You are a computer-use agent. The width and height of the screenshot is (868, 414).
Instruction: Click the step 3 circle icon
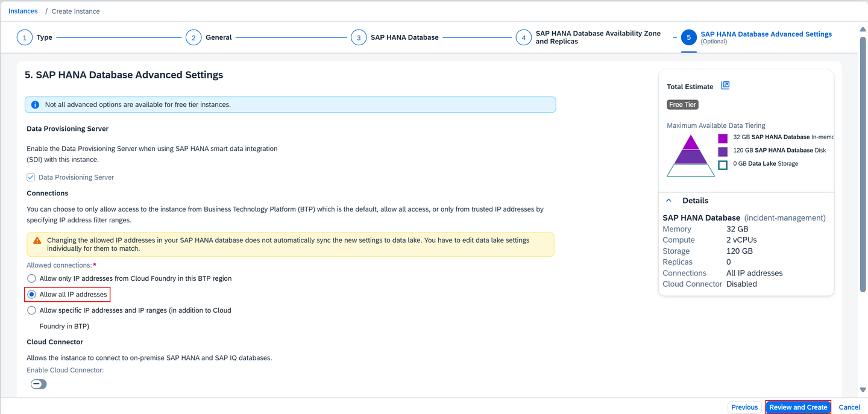pyautogui.click(x=359, y=37)
